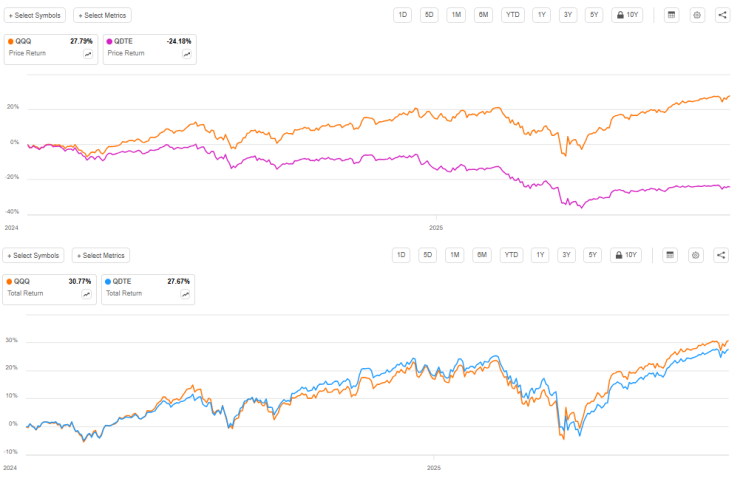Click magenta QDTE color dot in legend
Viewport: 743px width, 484px height.
109,42
